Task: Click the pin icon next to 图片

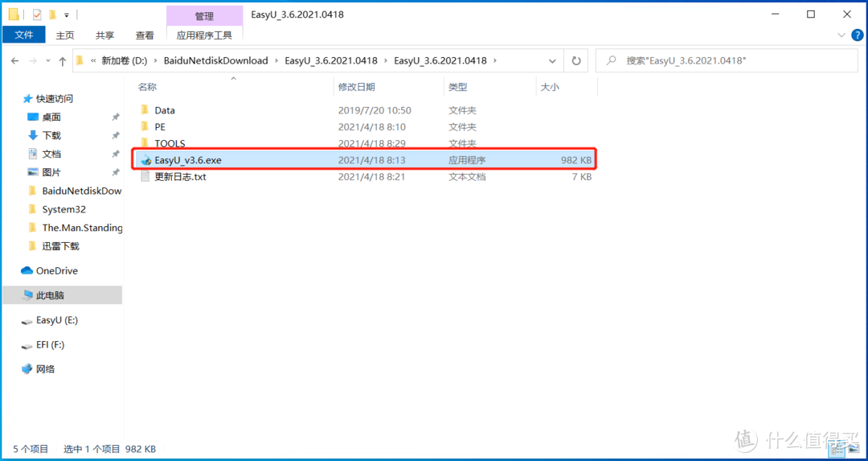Action: (x=115, y=172)
